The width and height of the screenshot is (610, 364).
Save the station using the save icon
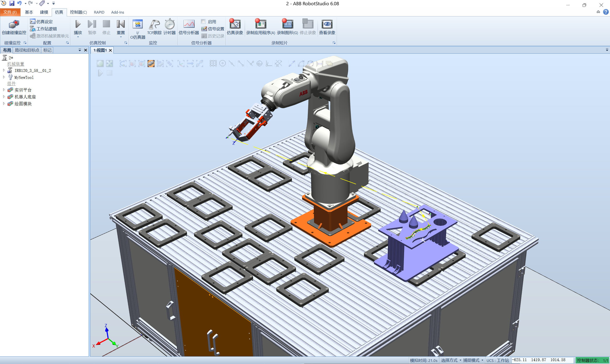[x=12, y=3]
